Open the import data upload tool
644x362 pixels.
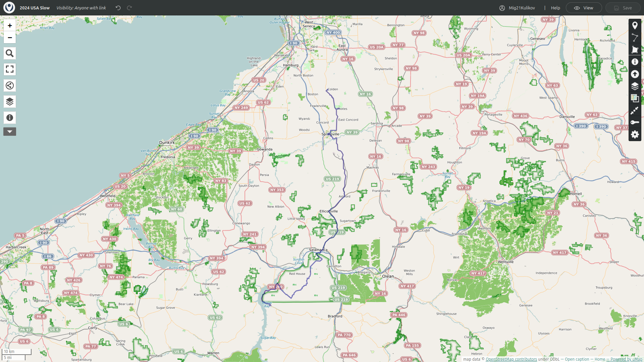coord(635,74)
